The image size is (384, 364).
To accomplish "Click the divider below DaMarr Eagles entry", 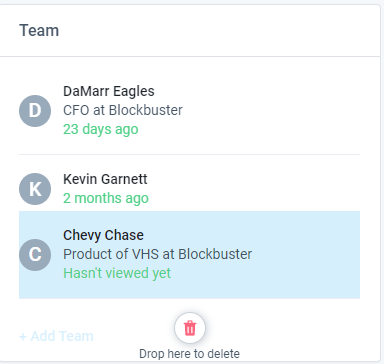I will 189,155.
